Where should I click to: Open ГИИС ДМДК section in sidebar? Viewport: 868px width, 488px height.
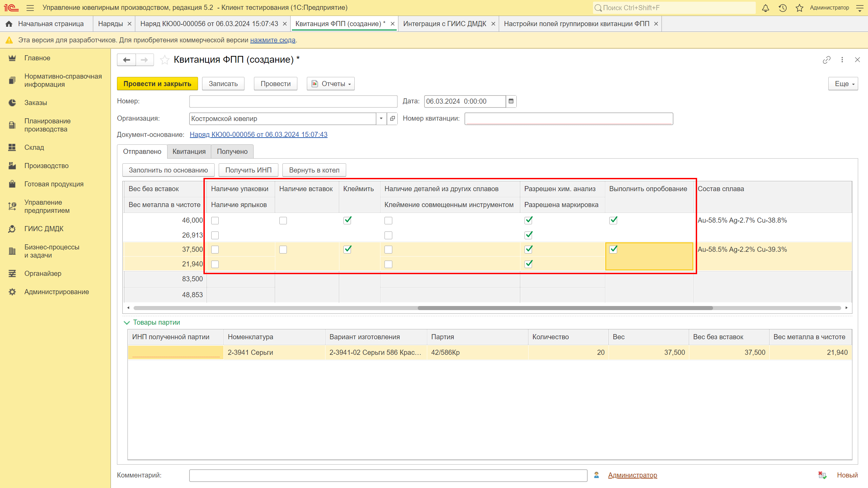click(44, 229)
